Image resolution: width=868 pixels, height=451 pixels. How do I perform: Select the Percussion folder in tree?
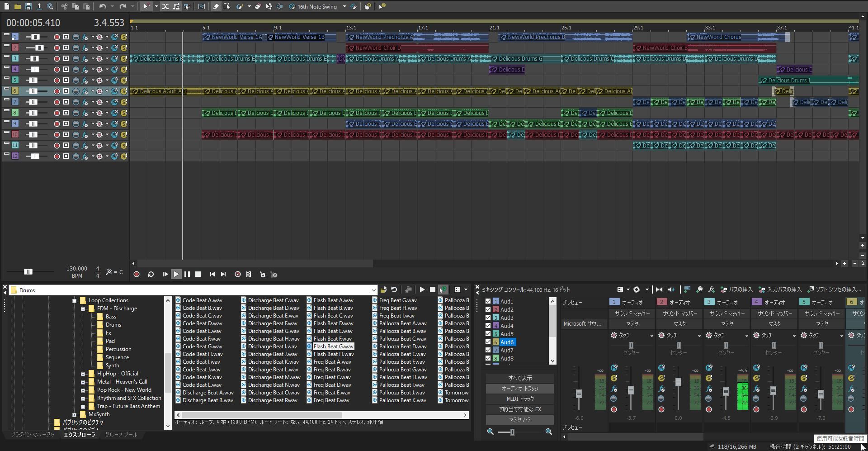118,349
